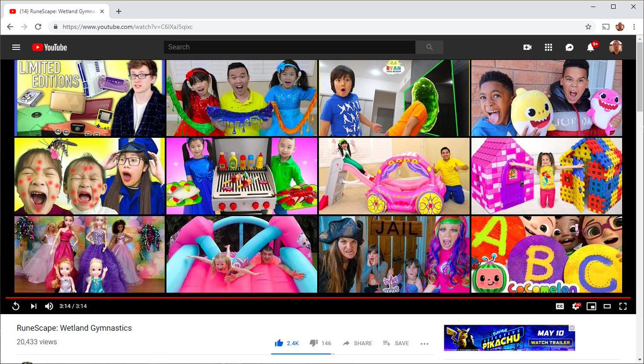The image size is (644, 364).
Task: Open the YouTube account avatar menu
Action: click(x=616, y=47)
